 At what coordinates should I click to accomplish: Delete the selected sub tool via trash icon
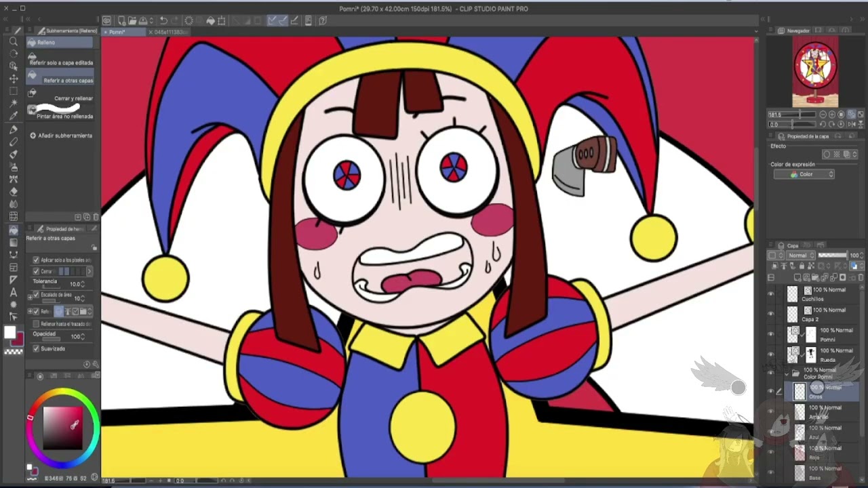96,217
